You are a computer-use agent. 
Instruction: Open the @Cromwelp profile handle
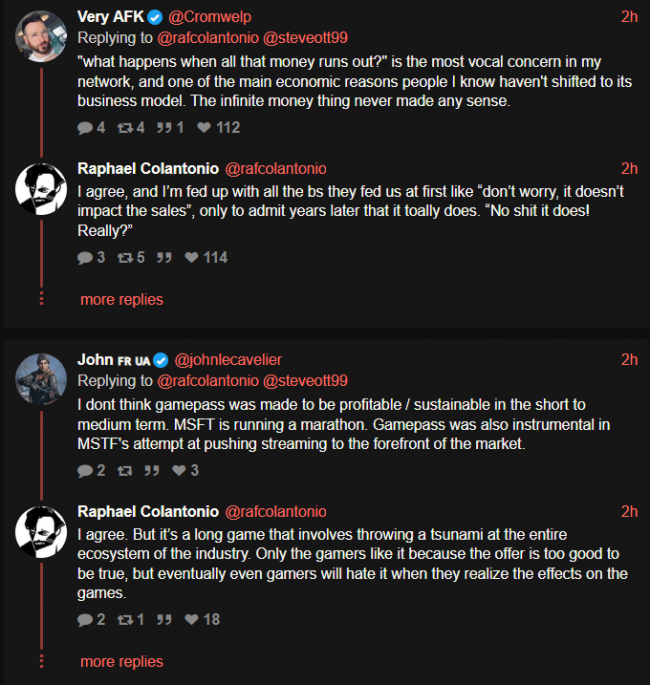(210, 18)
